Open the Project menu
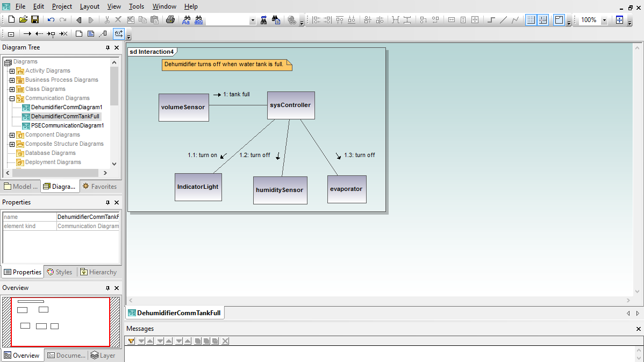This screenshot has height=362, width=644. click(x=62, y=6)
